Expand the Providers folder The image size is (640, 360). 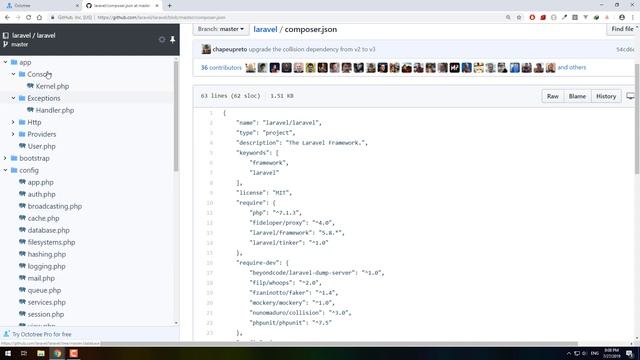(x=13, y=134)
